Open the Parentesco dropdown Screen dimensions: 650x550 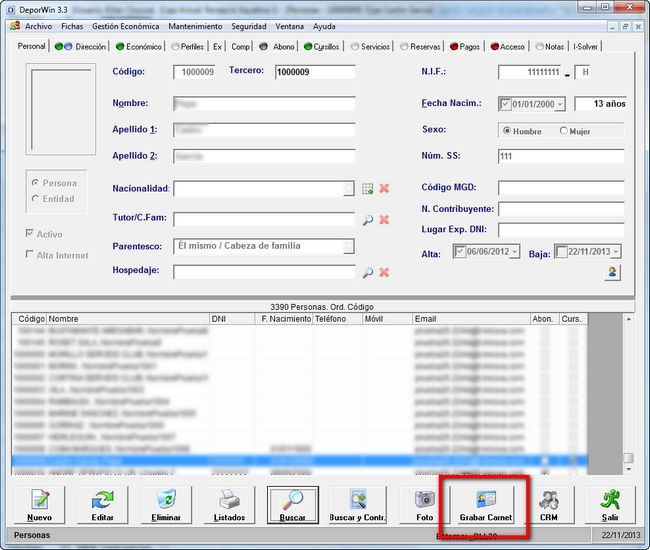349,246
